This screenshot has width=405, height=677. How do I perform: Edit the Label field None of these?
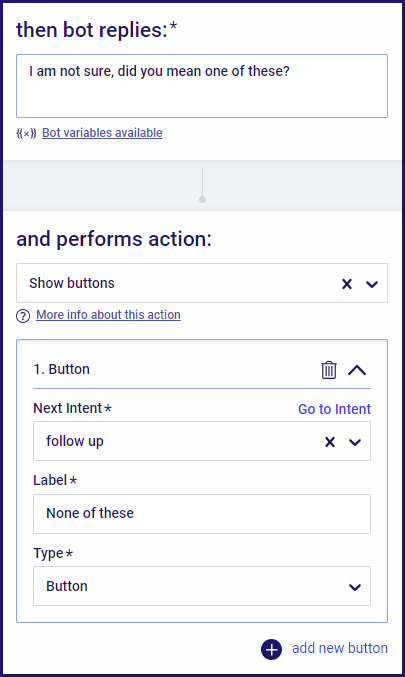[202, 514]
